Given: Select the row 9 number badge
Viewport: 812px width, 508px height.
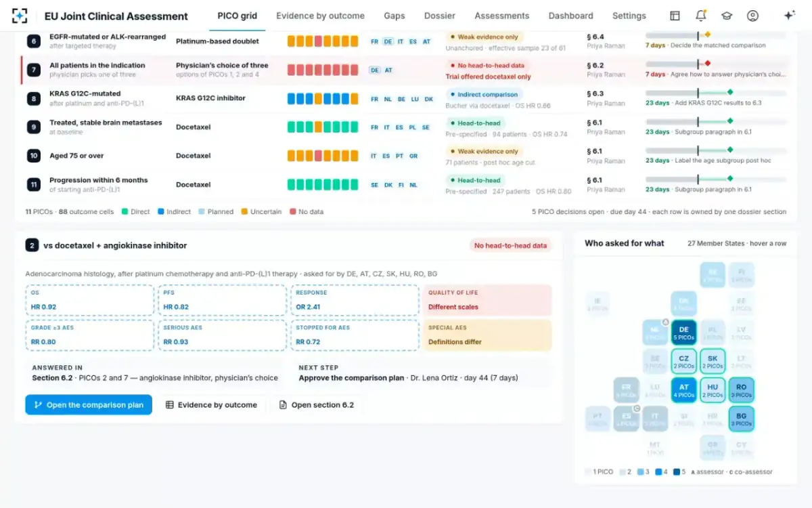Looking at the screenshot, I should pos(34,127).
